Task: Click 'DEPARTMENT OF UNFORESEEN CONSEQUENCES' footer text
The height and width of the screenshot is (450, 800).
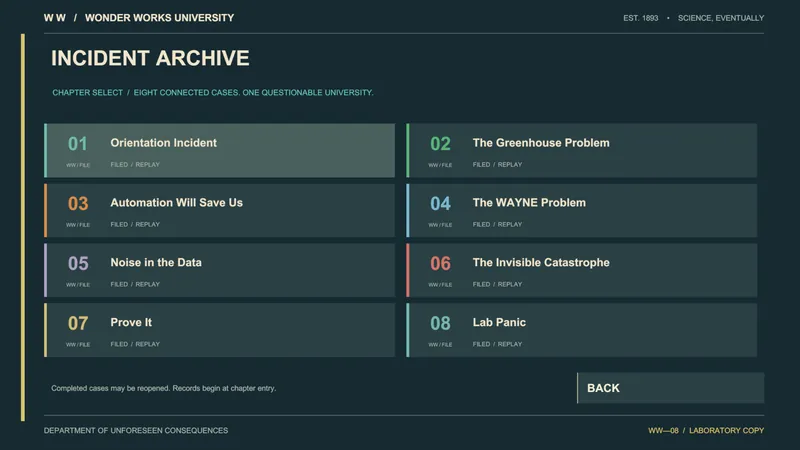Action: click(136, 431)
